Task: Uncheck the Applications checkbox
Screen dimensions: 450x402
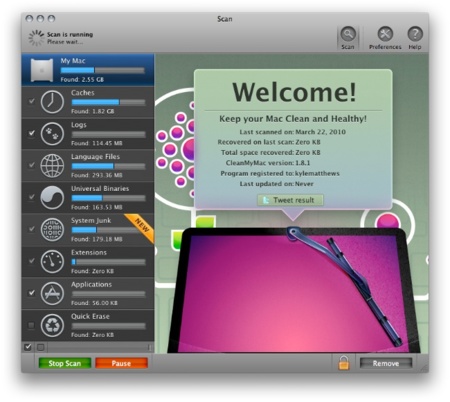Action: tap(31, 293)
